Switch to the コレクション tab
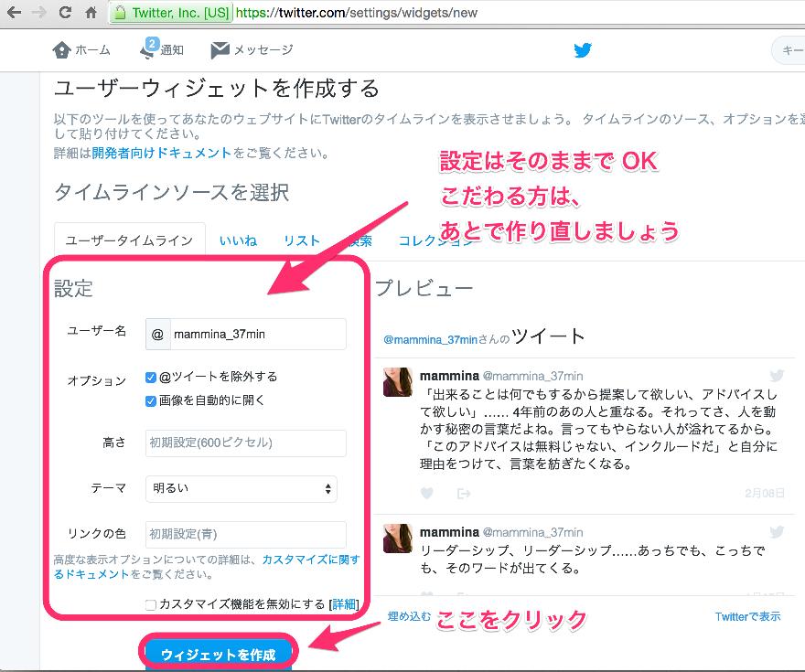 tap(435, 240)
